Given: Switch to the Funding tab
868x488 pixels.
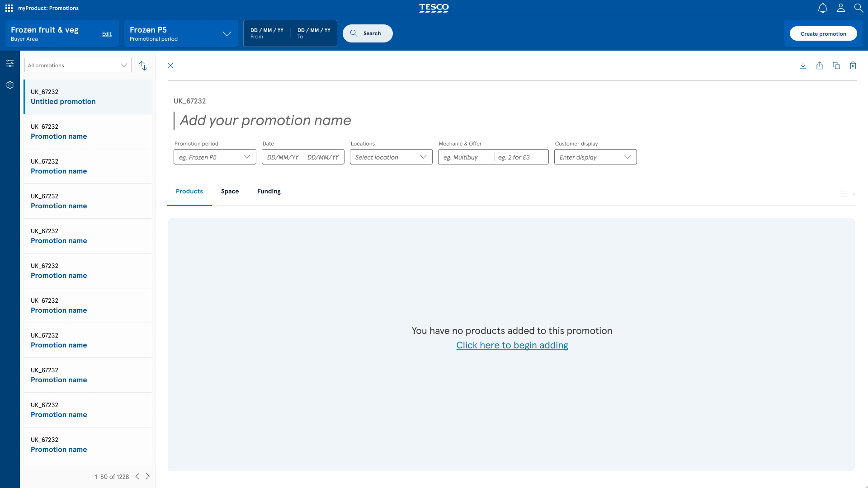Looking at the screenshot, I should (269, 192).
